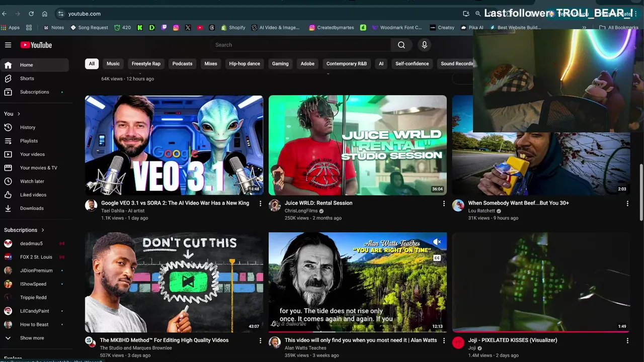Reload the page with browser refresh
Image resolution: width=644 pixels, height=362 pixels.
pos(31,14)
